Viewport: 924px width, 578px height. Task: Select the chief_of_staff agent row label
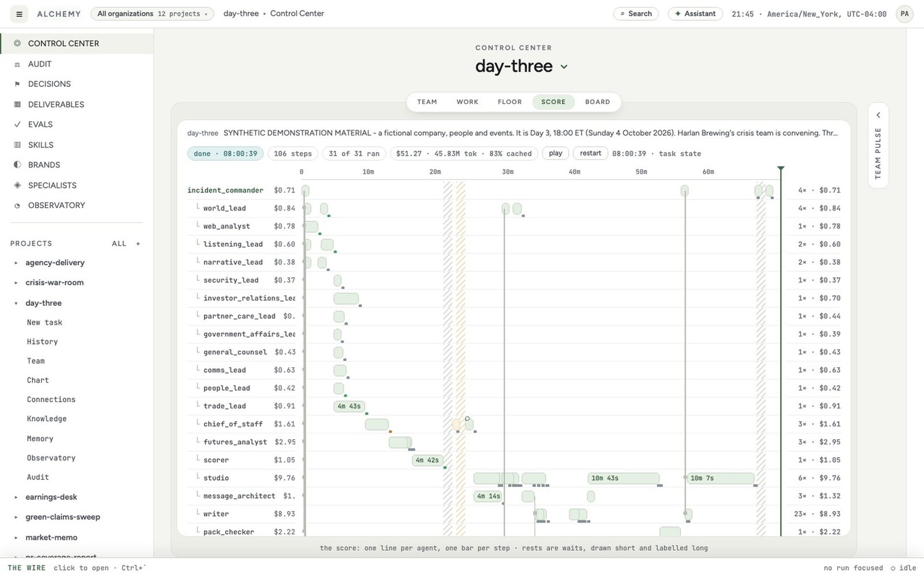click(233, 424)
